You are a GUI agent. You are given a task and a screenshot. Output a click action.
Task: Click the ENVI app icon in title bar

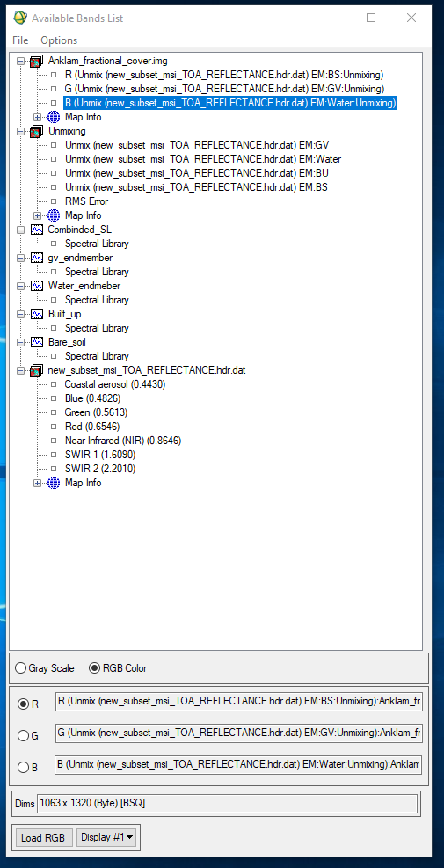[x=19, y=18]
